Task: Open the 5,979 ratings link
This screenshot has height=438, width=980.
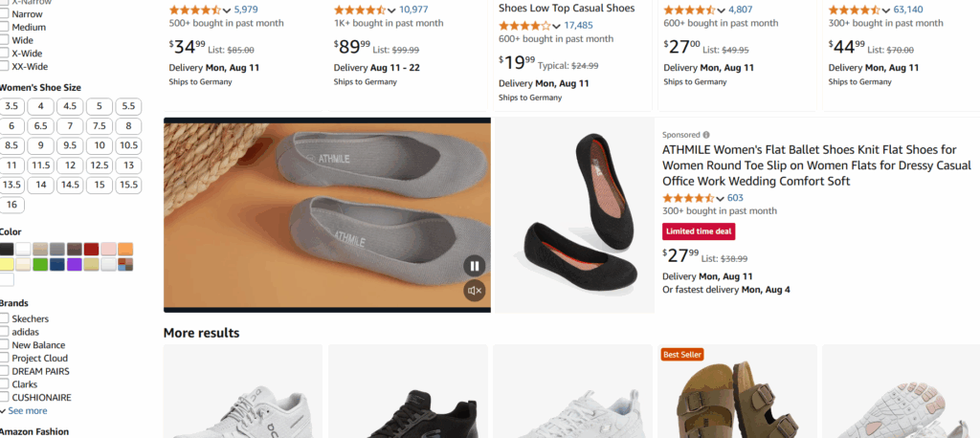Action: click(x=245, y=10)
